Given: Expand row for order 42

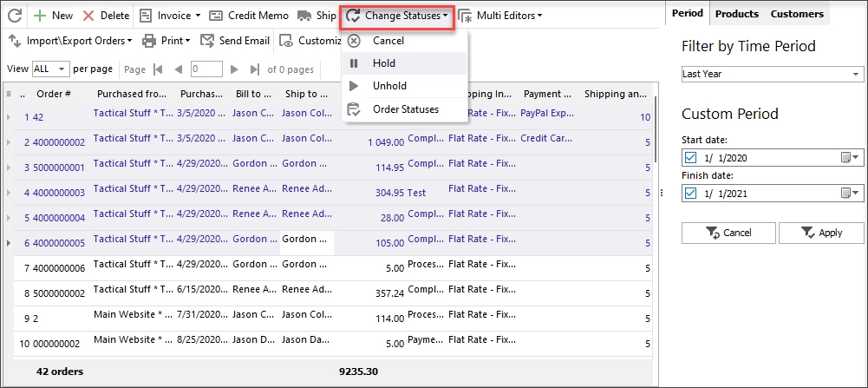Looking at the screenshot, I should (x=9, y=117).
